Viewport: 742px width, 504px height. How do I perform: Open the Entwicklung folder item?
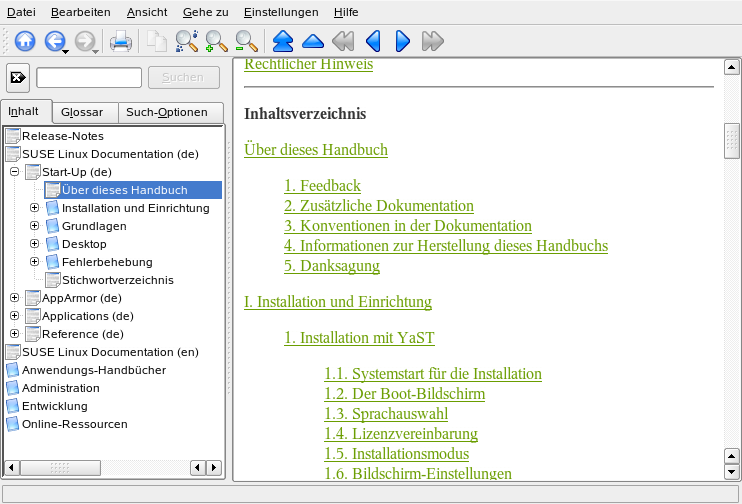point(54,406)
